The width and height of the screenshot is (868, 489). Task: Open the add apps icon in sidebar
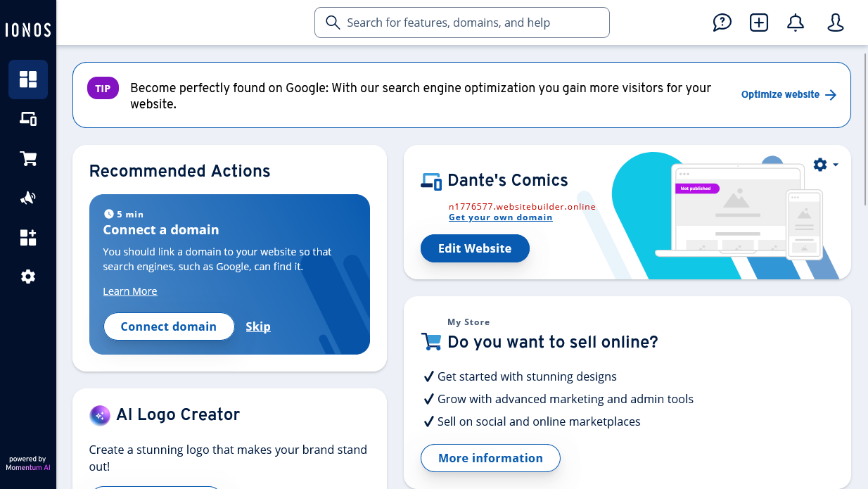28,238
